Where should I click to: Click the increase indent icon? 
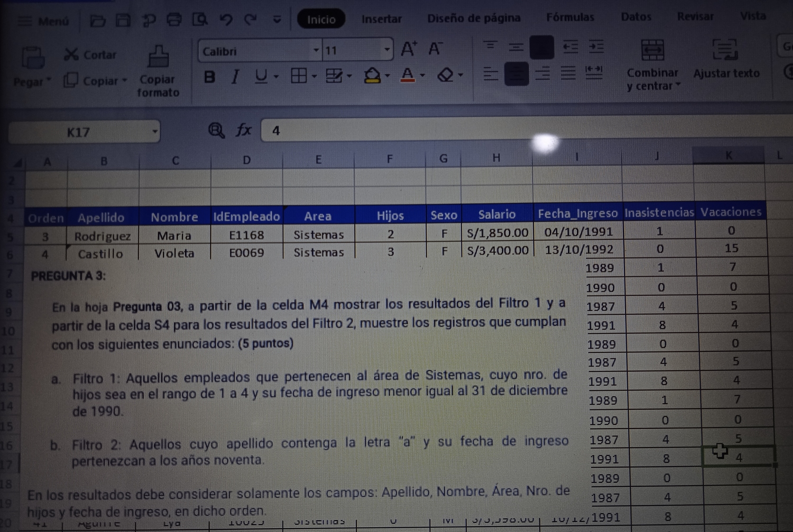click(x=596, y=46)
